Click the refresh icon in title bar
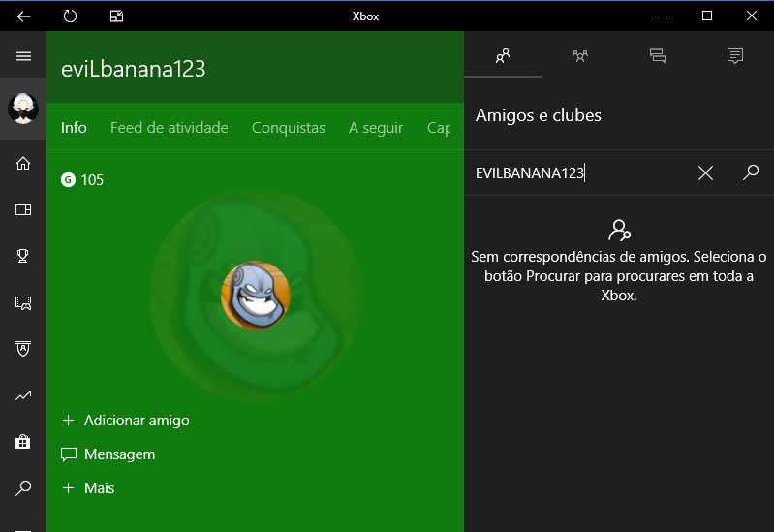 70,16
